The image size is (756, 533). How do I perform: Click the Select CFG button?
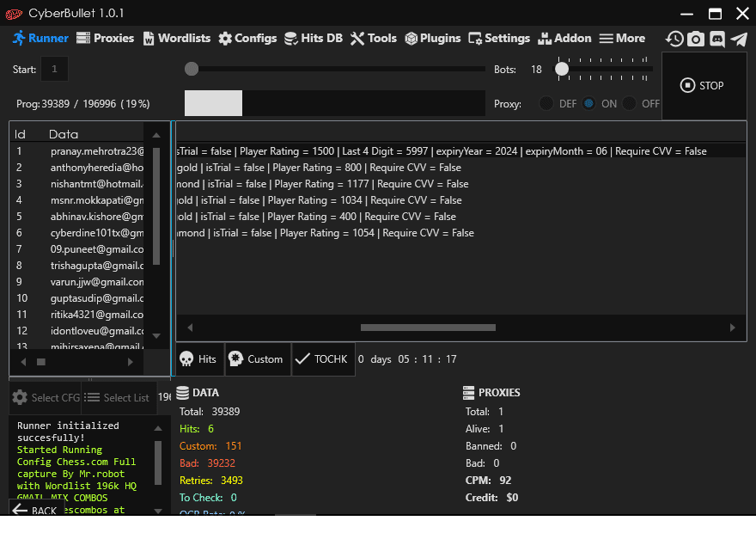46,397
